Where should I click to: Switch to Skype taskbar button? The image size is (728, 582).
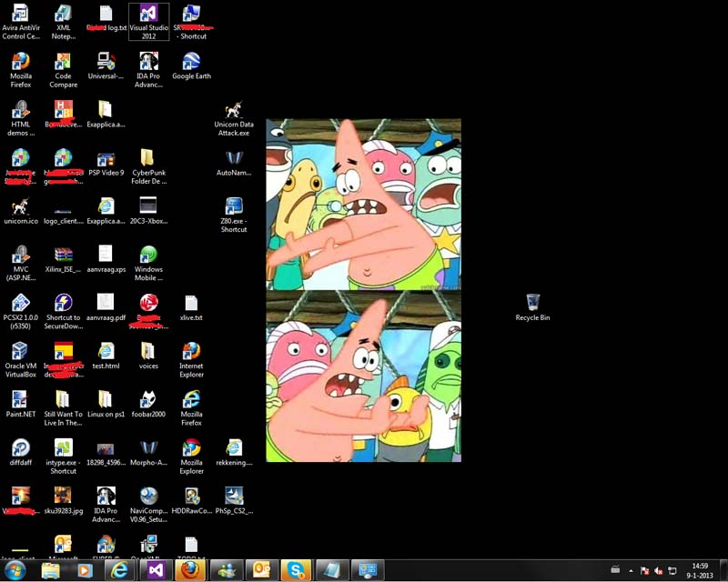[x=297, y=570]
